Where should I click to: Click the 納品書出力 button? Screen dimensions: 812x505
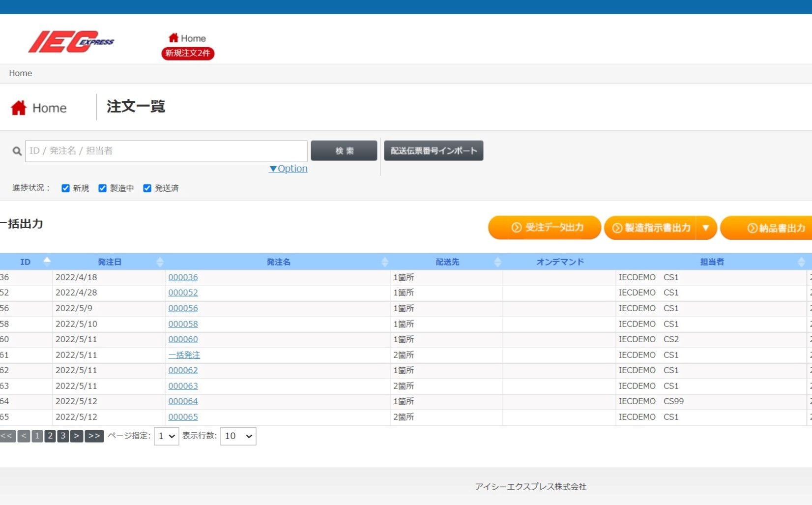(x=767, y=228)
